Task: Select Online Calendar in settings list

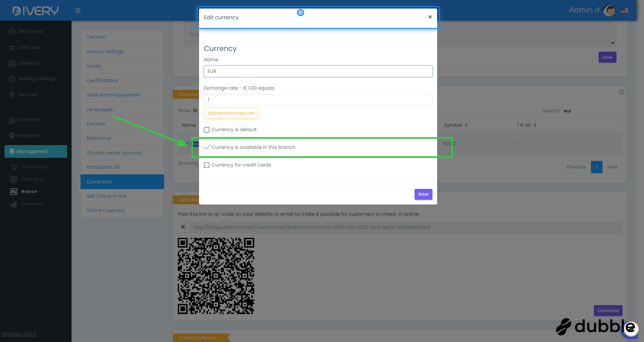Action: [x=106, y=211]
